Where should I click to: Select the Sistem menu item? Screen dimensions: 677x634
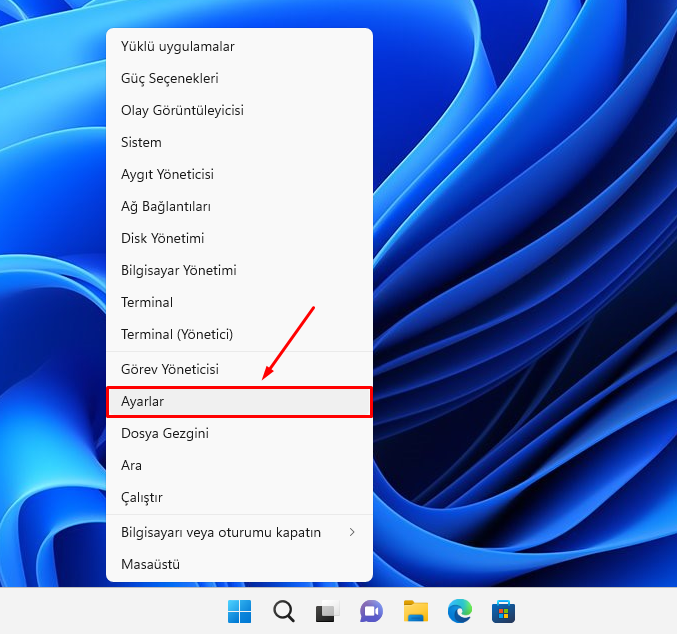pos(141,142)
